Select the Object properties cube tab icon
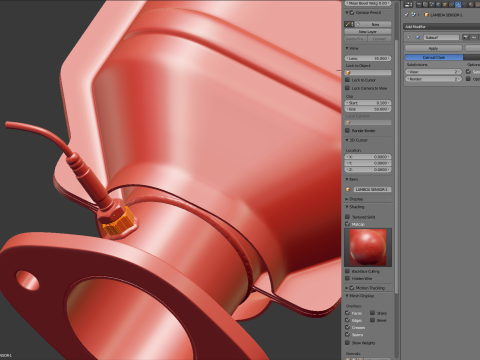The height and width of the screenshot is (360, 480). (445, 4)
